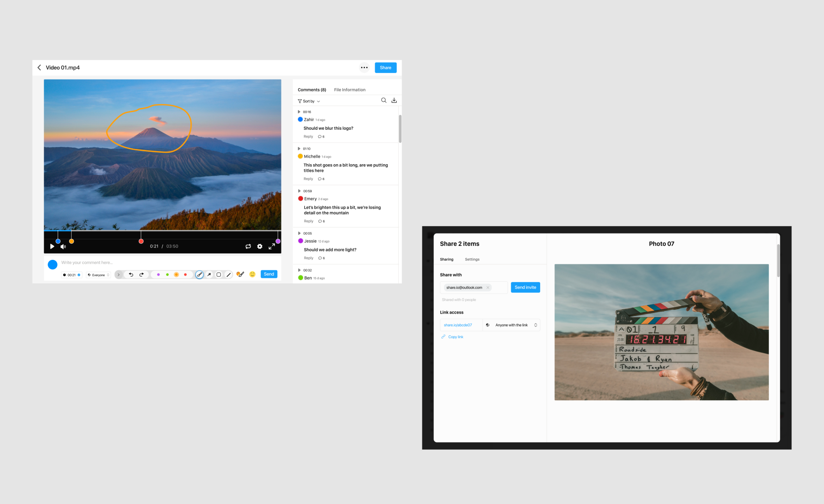
Task: Open the Everyone visibility dropdown
Action: click(98, 275)
